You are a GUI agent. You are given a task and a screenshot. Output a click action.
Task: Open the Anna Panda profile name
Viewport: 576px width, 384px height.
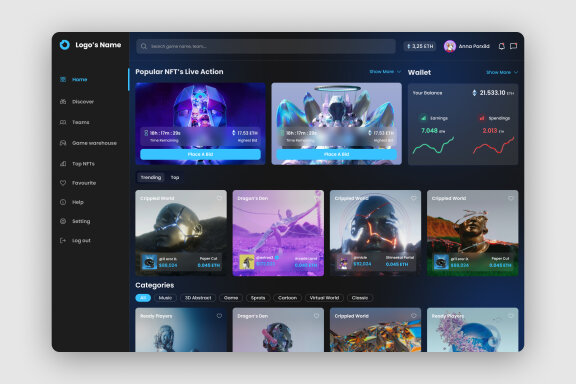(474, 46)
